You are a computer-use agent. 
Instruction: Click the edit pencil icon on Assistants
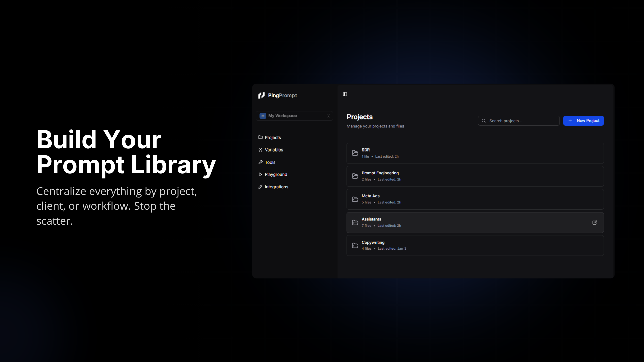[x=594, y=222]
